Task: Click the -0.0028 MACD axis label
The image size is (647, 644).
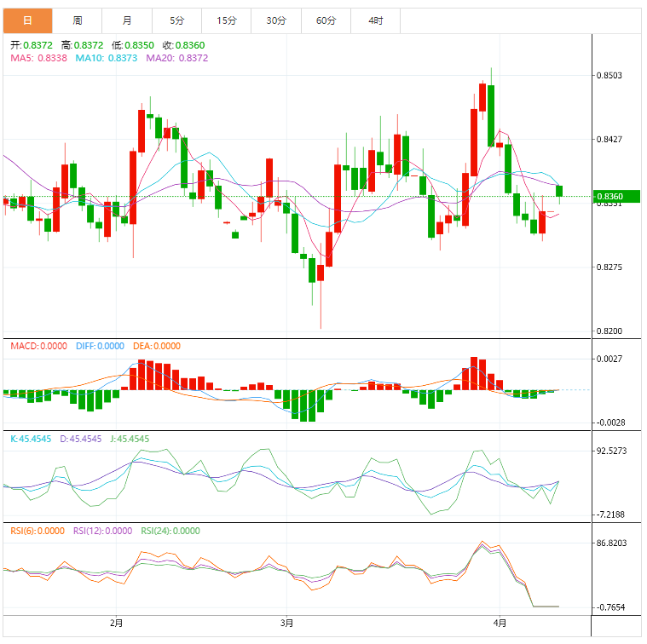Action: (x=610, y=423)
